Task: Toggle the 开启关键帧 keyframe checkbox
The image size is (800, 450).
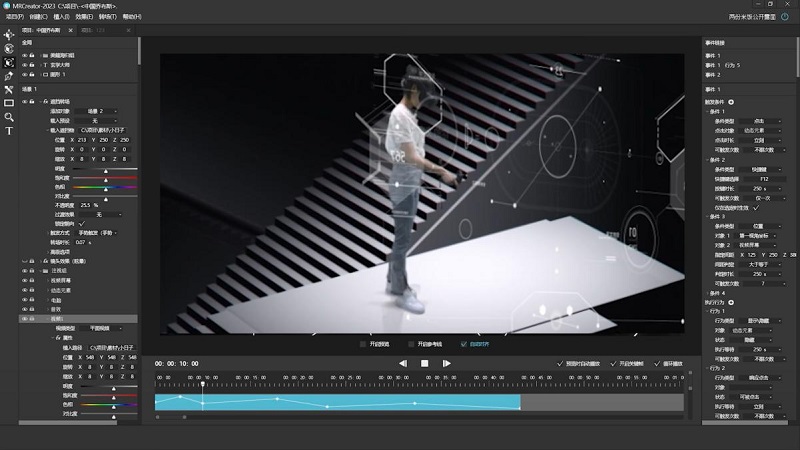Action: click(614, 363)
